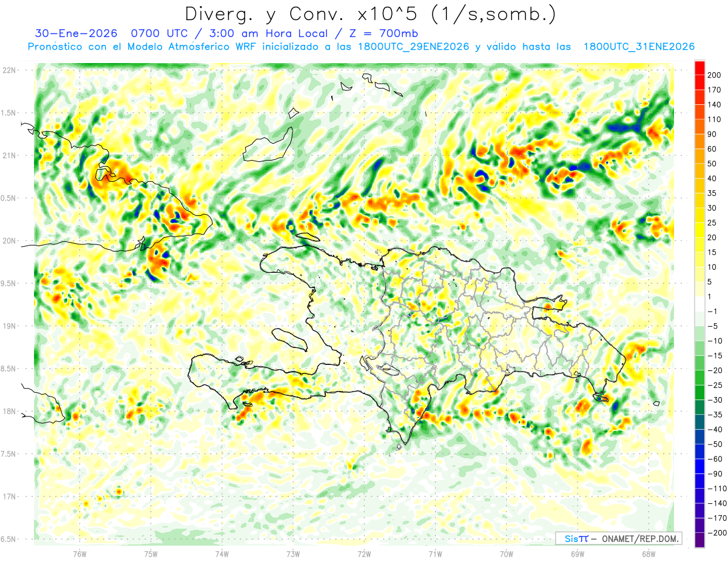Click the valid-until time '1800UTC_31ENE2026'

coord(639,47)
